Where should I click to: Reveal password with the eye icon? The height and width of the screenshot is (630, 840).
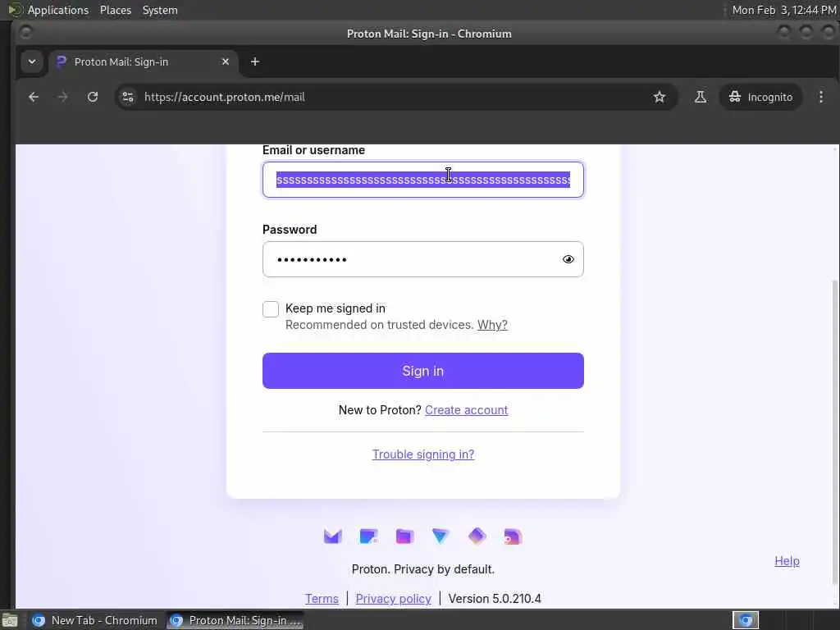568,259
